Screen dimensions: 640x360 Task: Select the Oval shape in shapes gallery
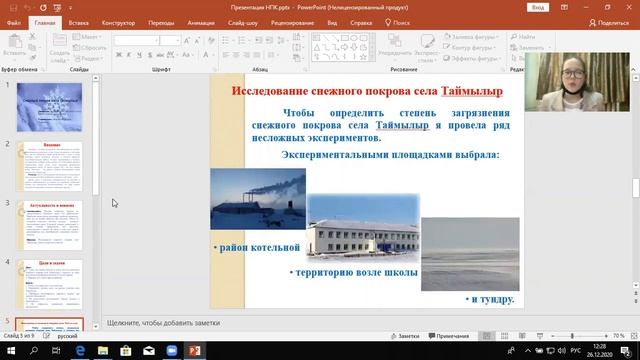pyautogui.click(x=354, y=38)
